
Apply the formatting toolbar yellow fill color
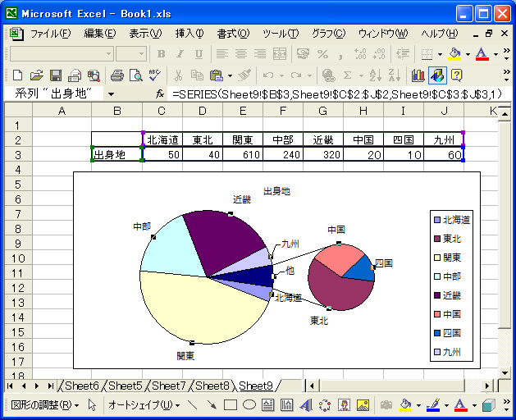(x=455, y=54)
